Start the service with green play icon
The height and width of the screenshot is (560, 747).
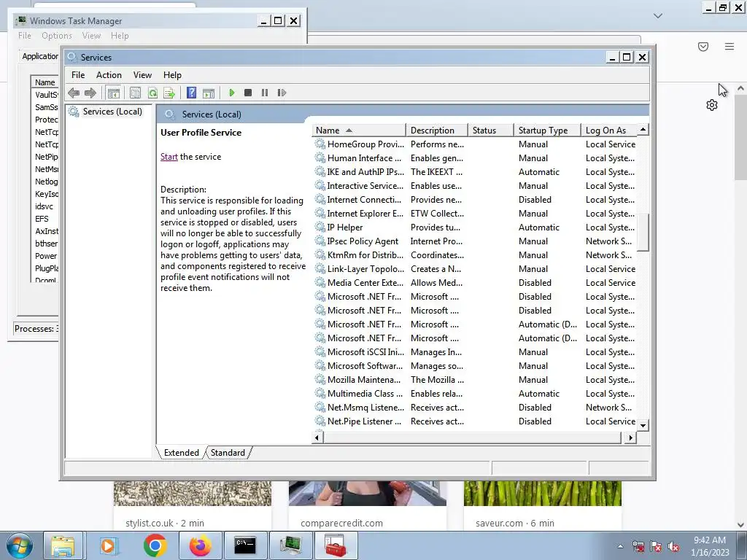pyautogui.click(x=231, y=93)
